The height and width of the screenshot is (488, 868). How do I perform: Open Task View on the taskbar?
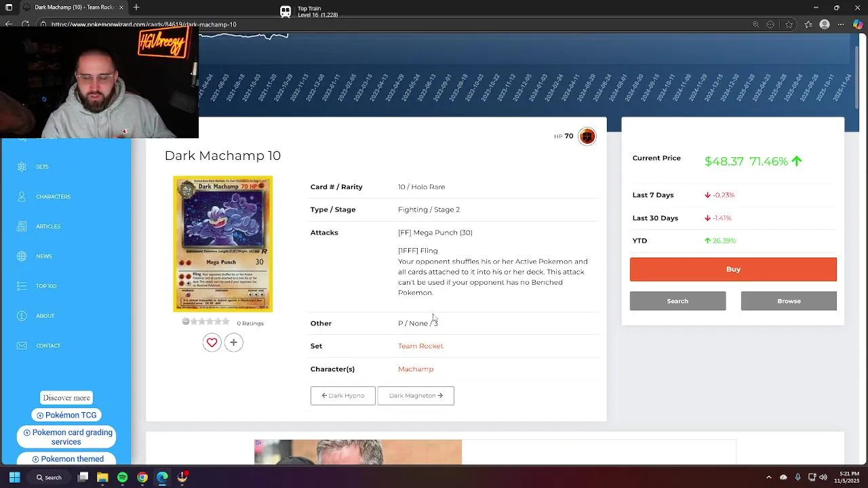83,477
